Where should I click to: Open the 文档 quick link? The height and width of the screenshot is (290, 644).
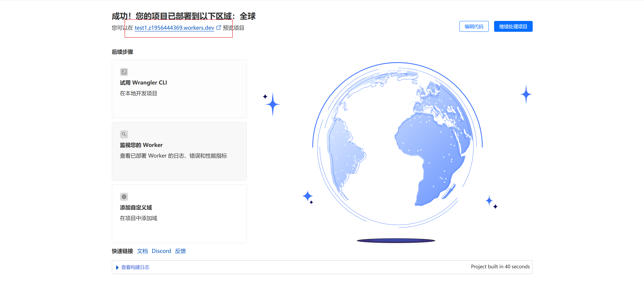tap(142, 251)
